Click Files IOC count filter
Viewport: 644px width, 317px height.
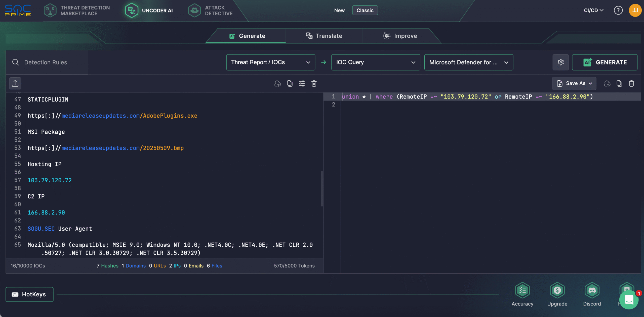215,266
